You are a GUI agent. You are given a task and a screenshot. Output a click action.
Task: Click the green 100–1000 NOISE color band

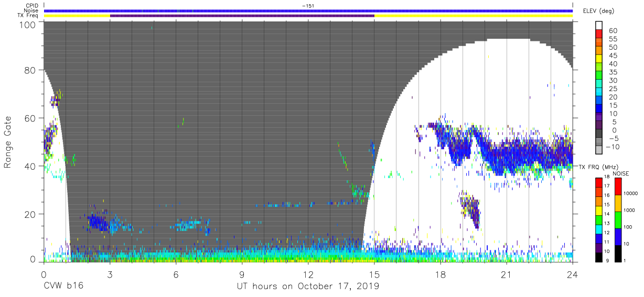tap(618, 220)
